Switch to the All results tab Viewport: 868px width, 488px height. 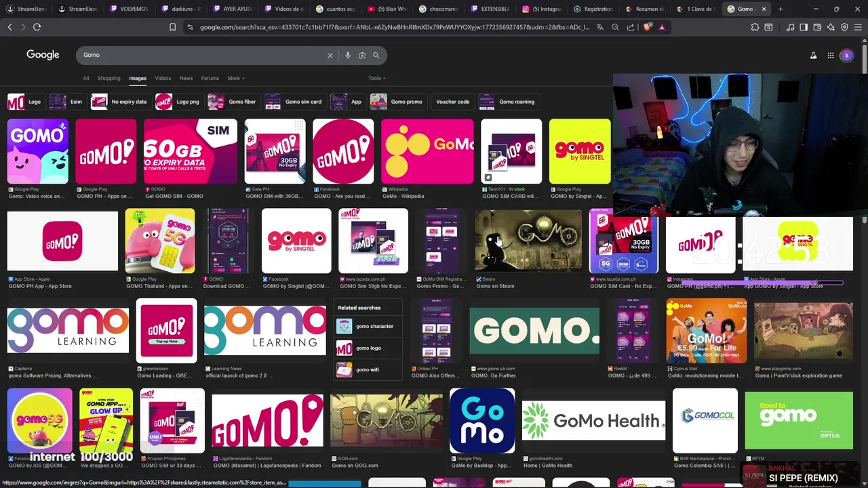tap(86, 79)
